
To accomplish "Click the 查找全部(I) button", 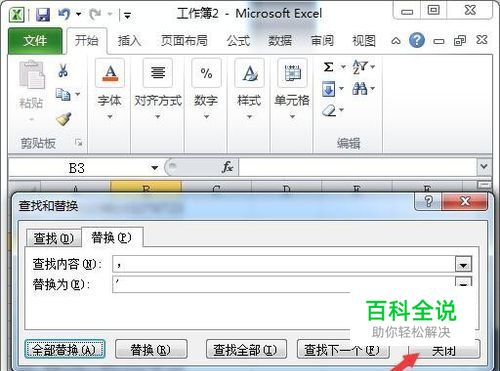I will tap(246, 350).
